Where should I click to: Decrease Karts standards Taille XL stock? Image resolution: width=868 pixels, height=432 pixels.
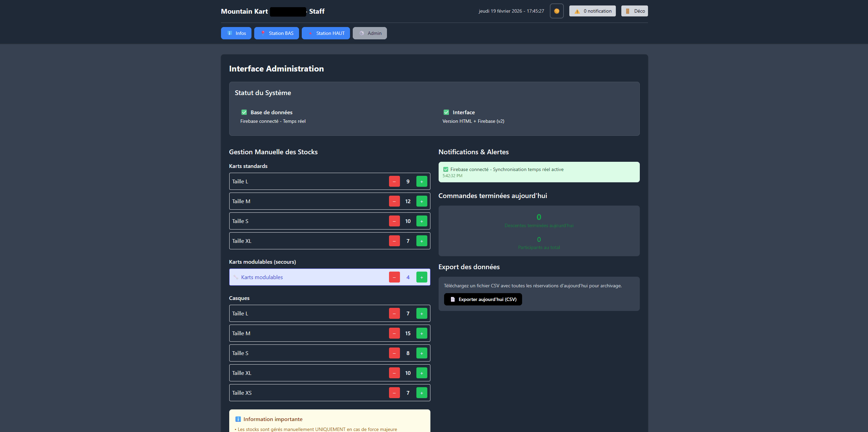click(x=394, y=241)
